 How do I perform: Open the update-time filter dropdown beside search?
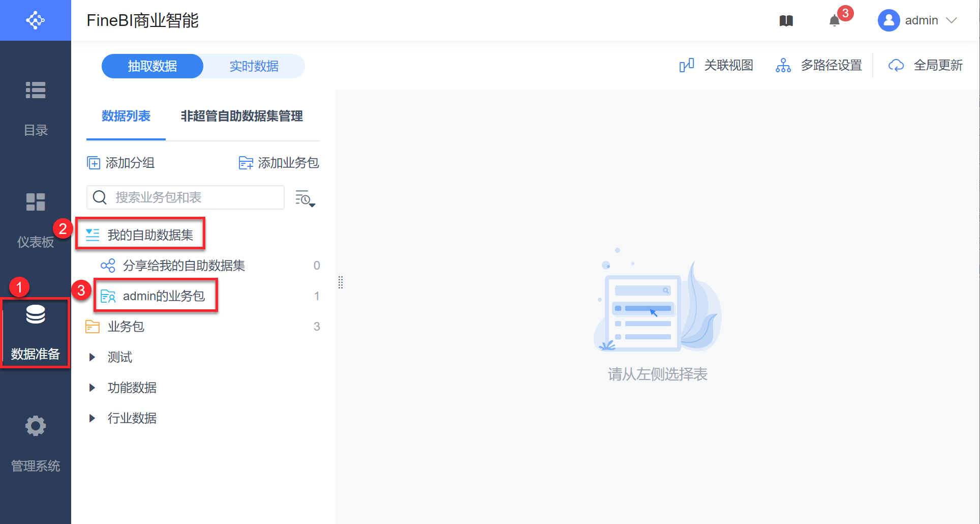pos(305,198)
